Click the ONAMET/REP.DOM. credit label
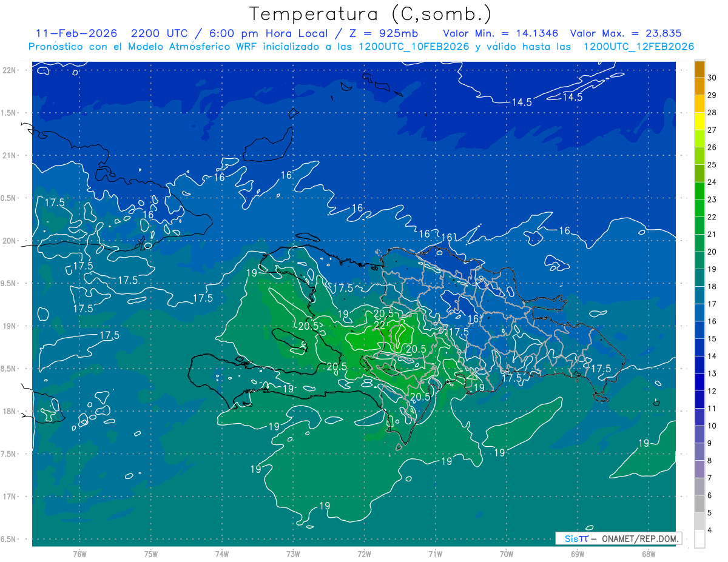This screenshot has width=728, height=562. pos(639,538)
